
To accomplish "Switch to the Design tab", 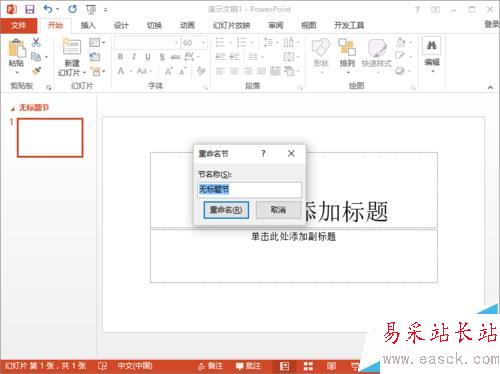I will click(x=121, y=25).
